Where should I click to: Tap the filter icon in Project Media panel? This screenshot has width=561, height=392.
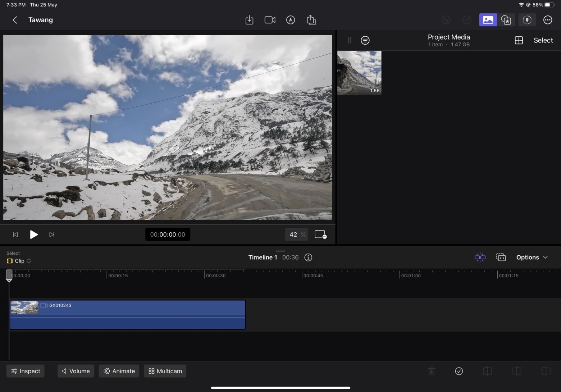point(365,40)
